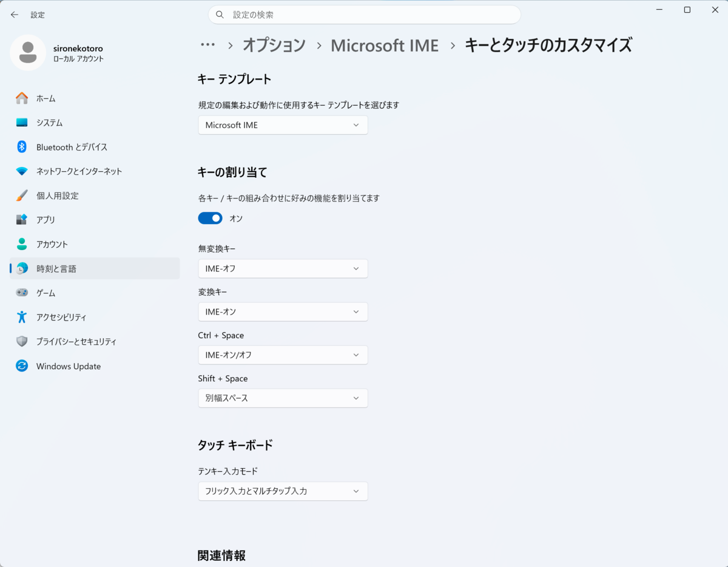The image size is (728, 567).
Task: Open プライバシーとセキュリティ settings
Action: pyautogui.click(x=95, y=341)
